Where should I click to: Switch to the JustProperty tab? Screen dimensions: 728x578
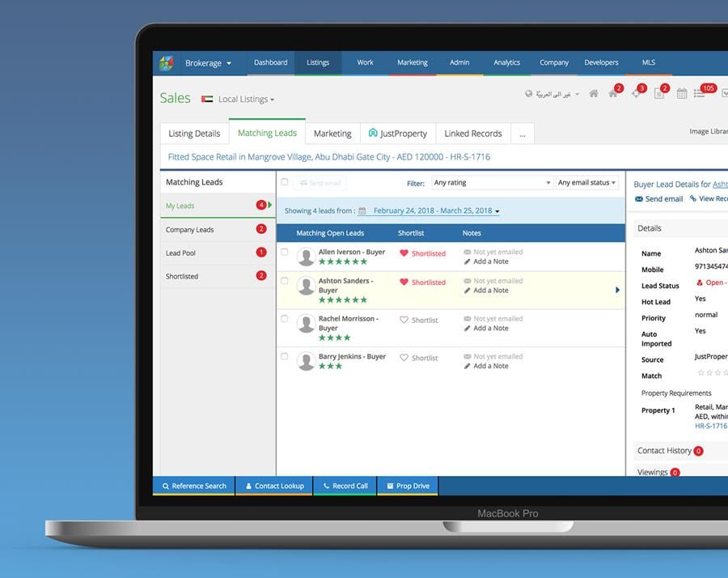tap(398, 134)
